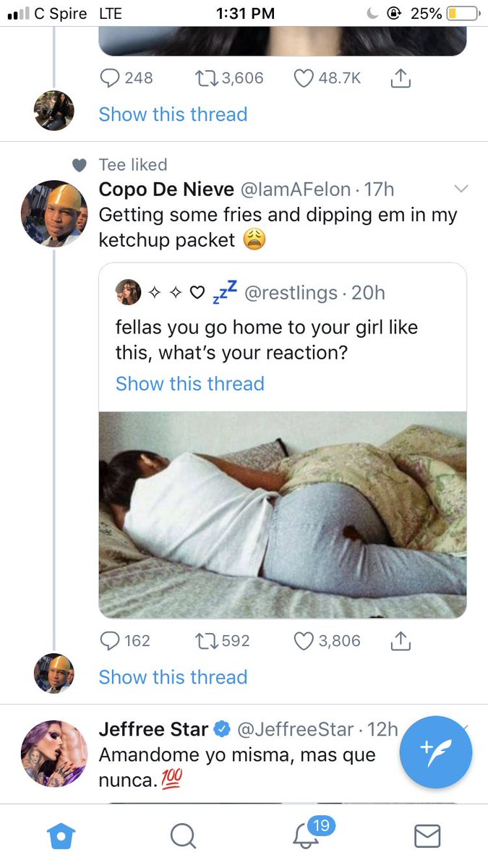Image resolution: width=488 pixels, height=868 pixels.
Task: Open the Home tab in bottom bar
Action: click(x=61, y=837)
